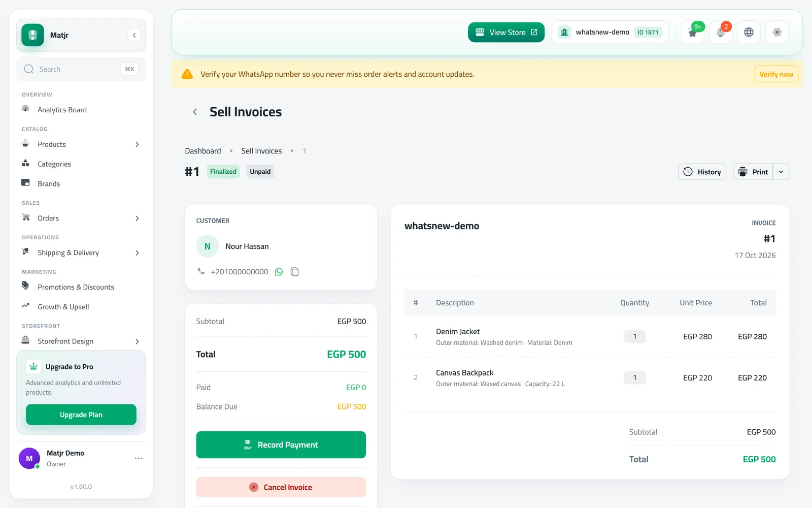Expand Storefront Design submenu chevron
This screenshot has height=508, width=812.
click(137, 341)
